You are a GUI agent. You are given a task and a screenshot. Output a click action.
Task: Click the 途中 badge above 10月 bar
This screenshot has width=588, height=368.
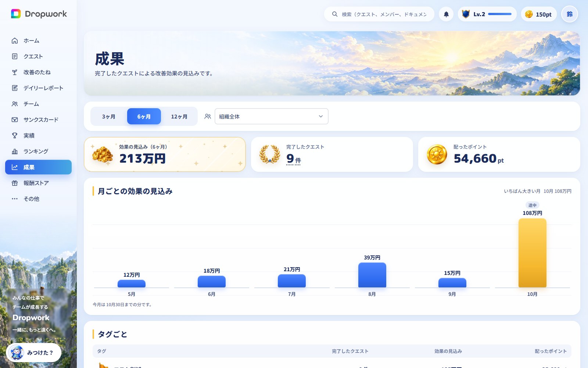click(x=532, y=205)
